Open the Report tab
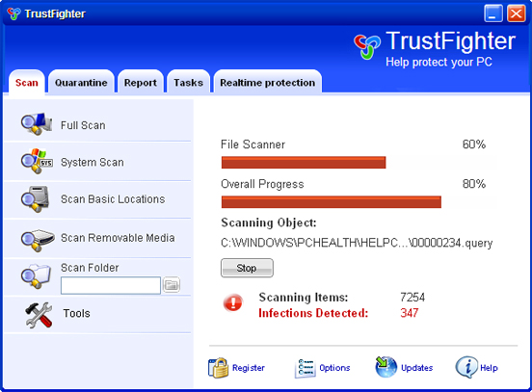This screenshot has height=392, width=532. point(141,83)
